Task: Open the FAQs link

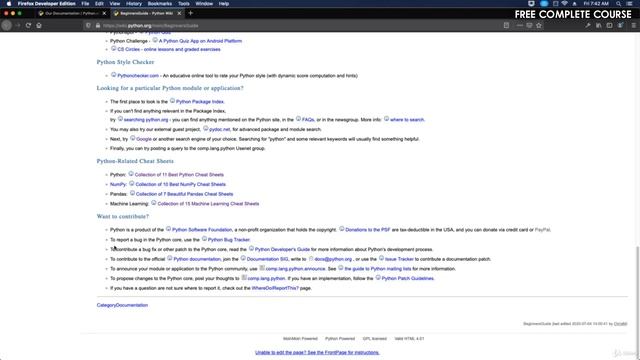Action: [308, 120]
